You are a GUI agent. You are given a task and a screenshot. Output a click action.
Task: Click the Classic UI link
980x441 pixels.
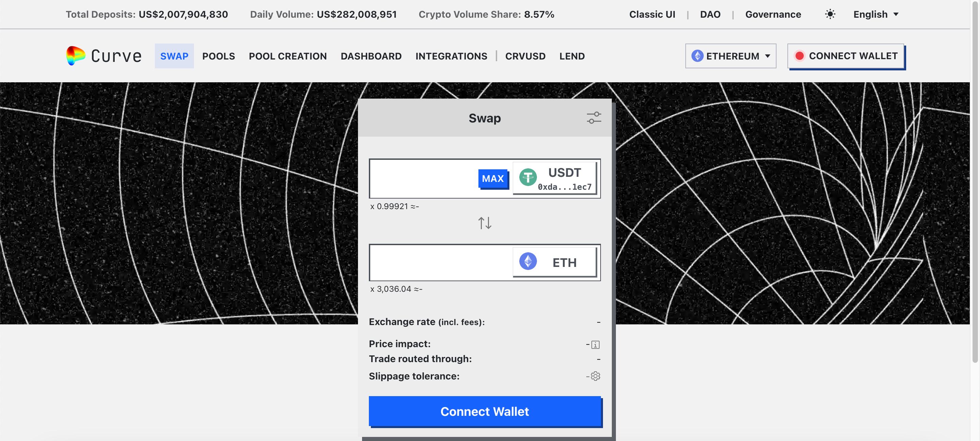652,14
